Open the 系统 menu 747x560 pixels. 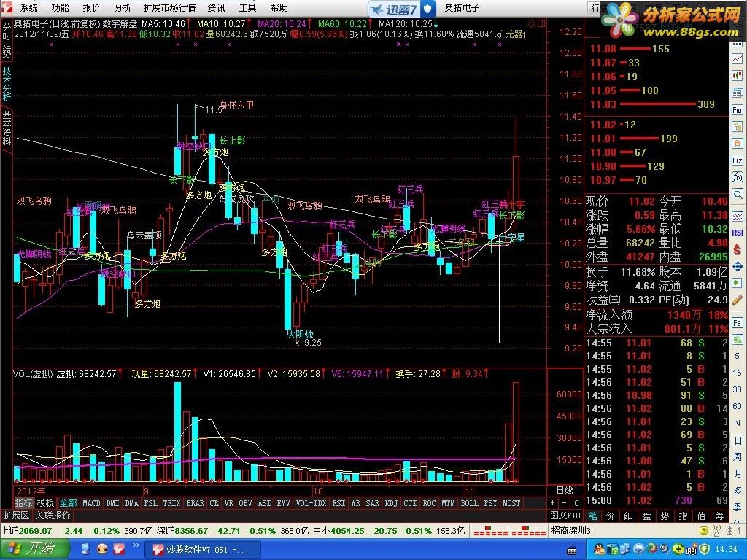29,7
